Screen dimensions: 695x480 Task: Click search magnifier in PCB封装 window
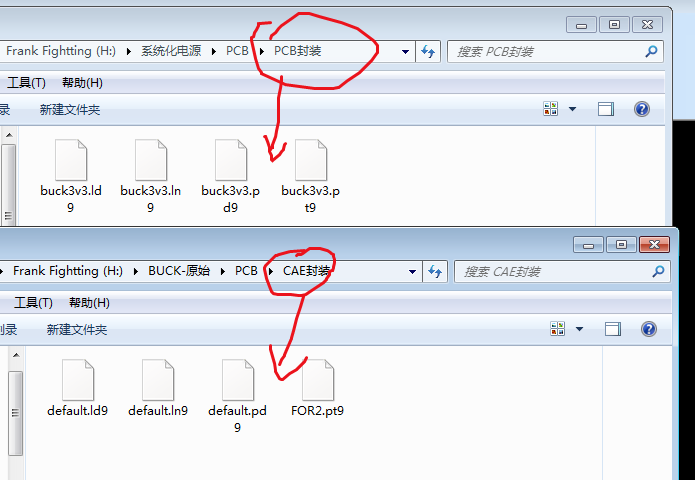click(x=651, y=51)
